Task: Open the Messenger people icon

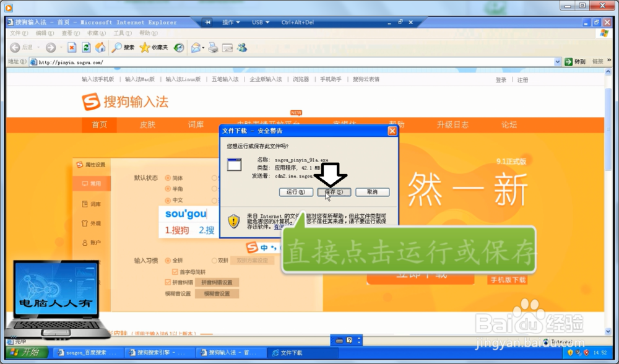Action: click(x=242, y=48)
